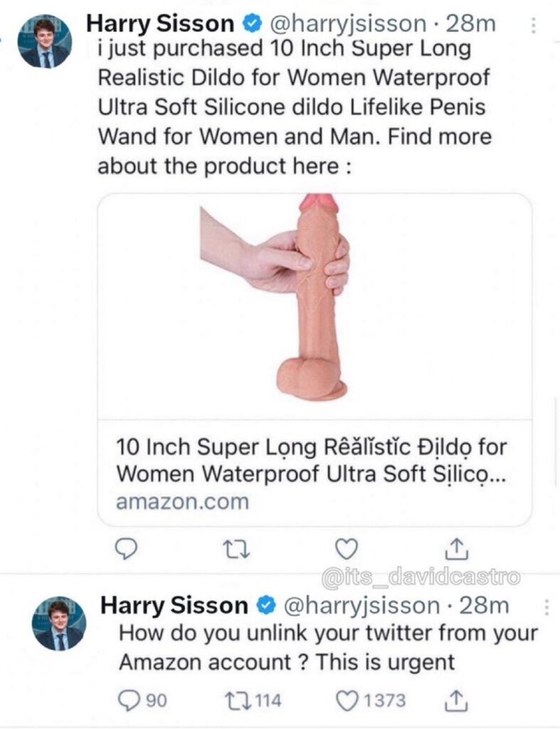Click the 28m timestamp on the first tweet

[470, 23]
